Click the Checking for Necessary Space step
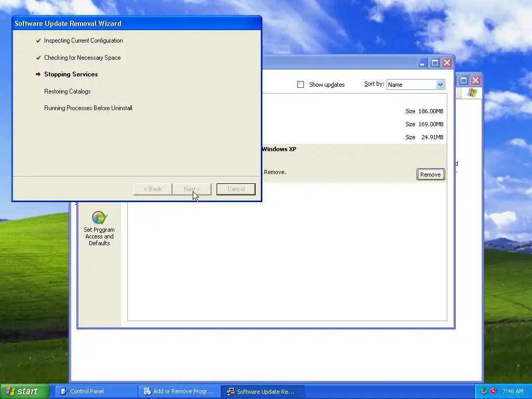Viewport: 532px width, 399px height. 83,58
